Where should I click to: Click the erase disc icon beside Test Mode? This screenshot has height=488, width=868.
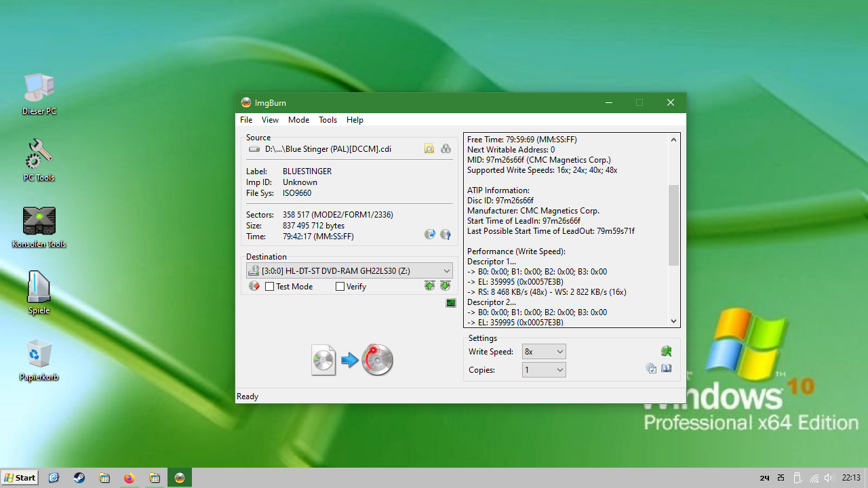point(254,286)
